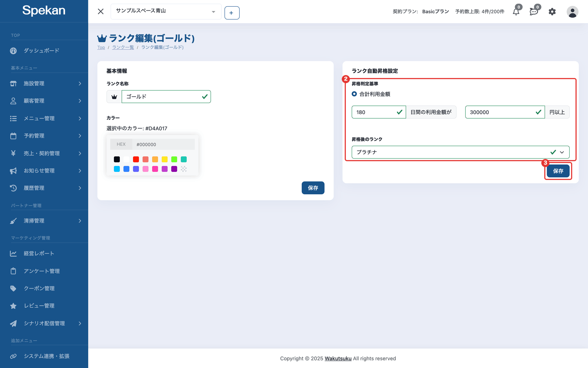The image size is (588, 368).
Task: Save the 基本情報 panel with 保存
Action: (x=313, y=188)
